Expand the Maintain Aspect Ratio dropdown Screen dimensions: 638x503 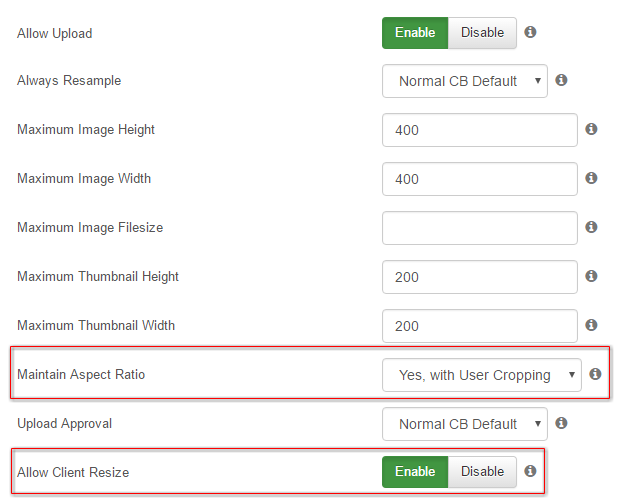coord(482,375)
